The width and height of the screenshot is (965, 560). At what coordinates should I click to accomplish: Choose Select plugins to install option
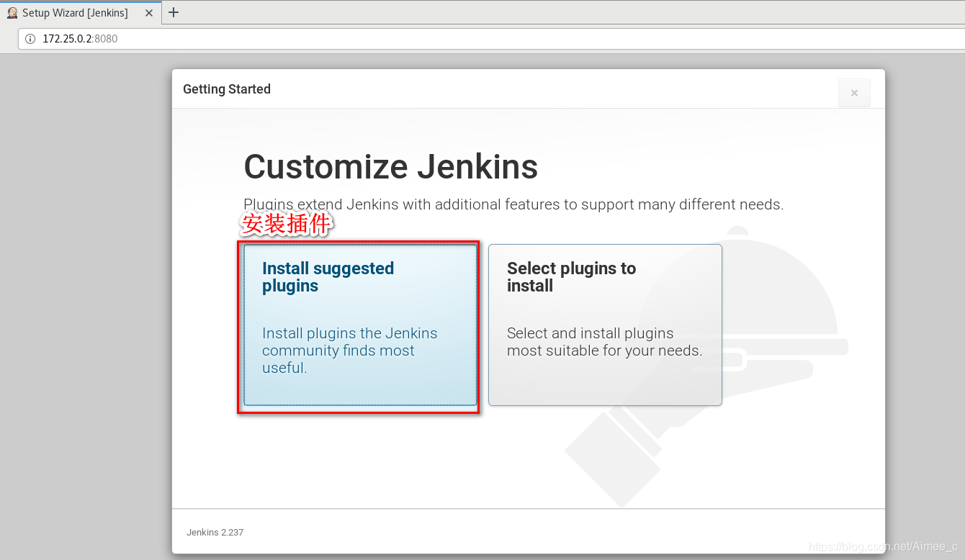point(605,325)
